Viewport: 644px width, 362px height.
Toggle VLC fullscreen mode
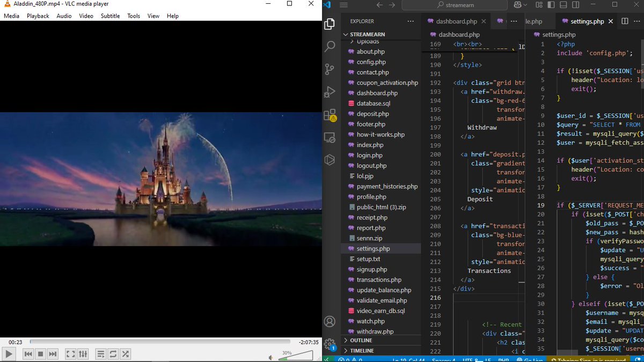70,354
